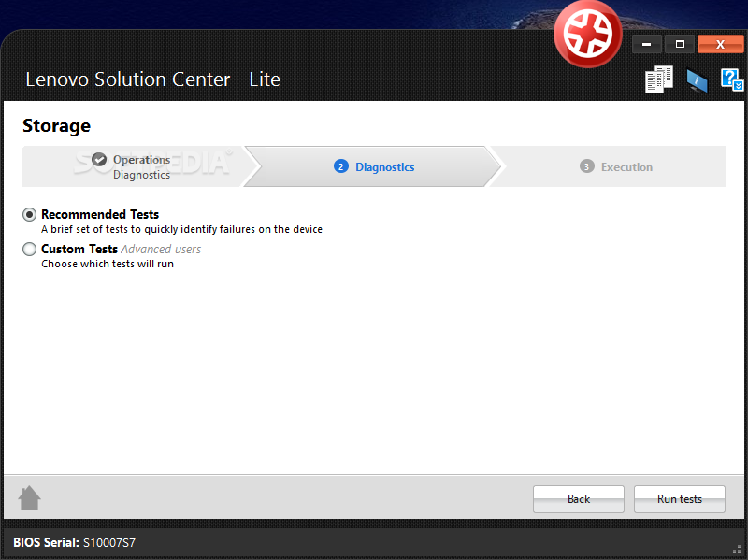748x560 pixels.
Task: Select the Diagnostics step tab
Action: [373, 166]
